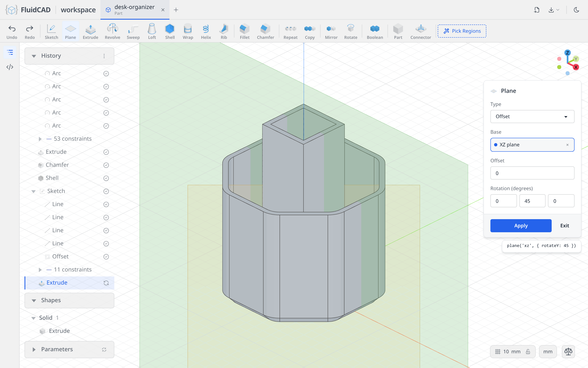
Task: Select the Shell tool in toolbar
Action: (170, 31)
